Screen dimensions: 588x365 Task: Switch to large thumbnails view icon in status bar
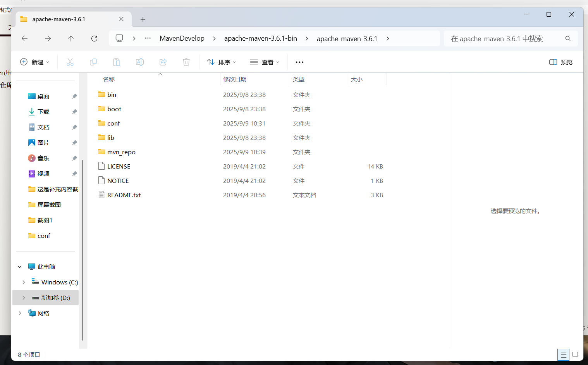pos(575,355)
